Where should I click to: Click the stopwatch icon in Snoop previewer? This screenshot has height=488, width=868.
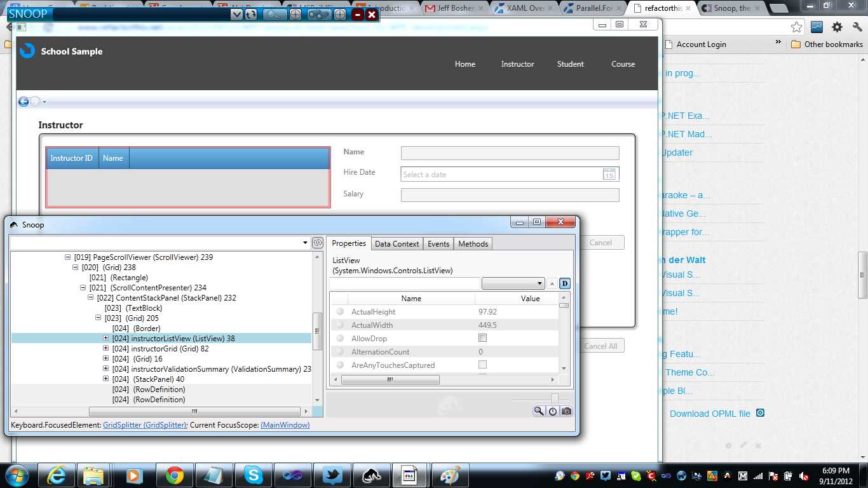point(553,411)
